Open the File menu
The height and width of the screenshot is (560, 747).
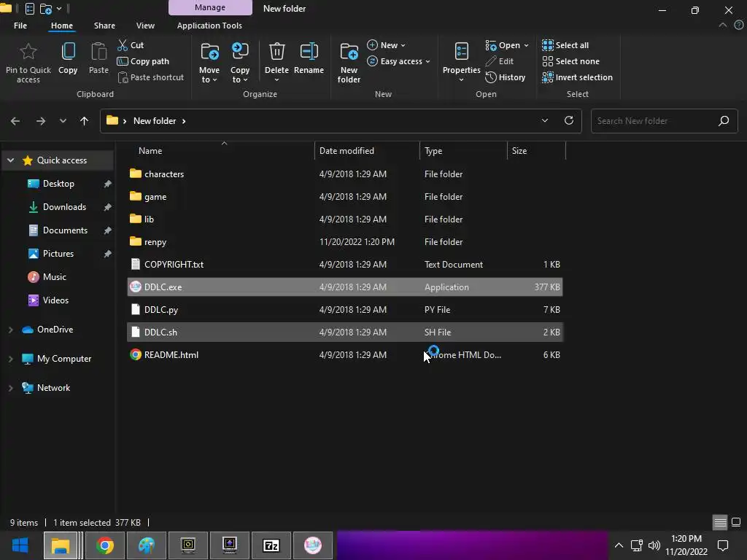pyautogui.click(x=20, y=26)
